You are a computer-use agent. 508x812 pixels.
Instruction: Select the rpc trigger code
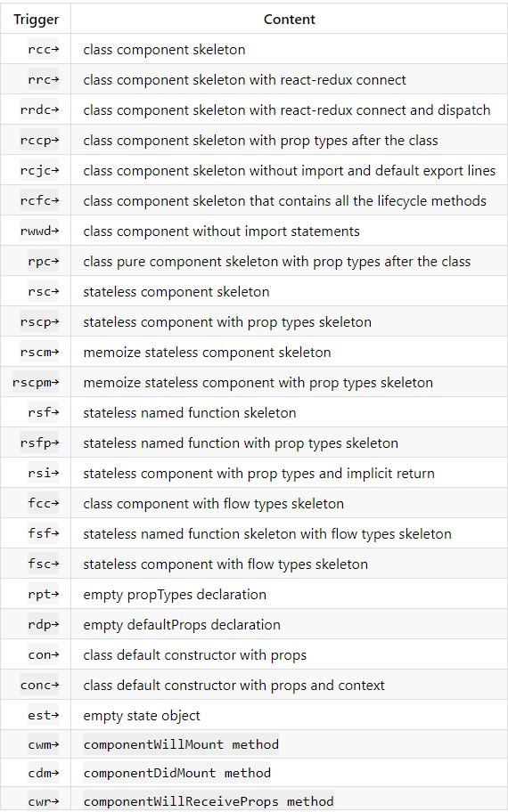click(44, 262)
